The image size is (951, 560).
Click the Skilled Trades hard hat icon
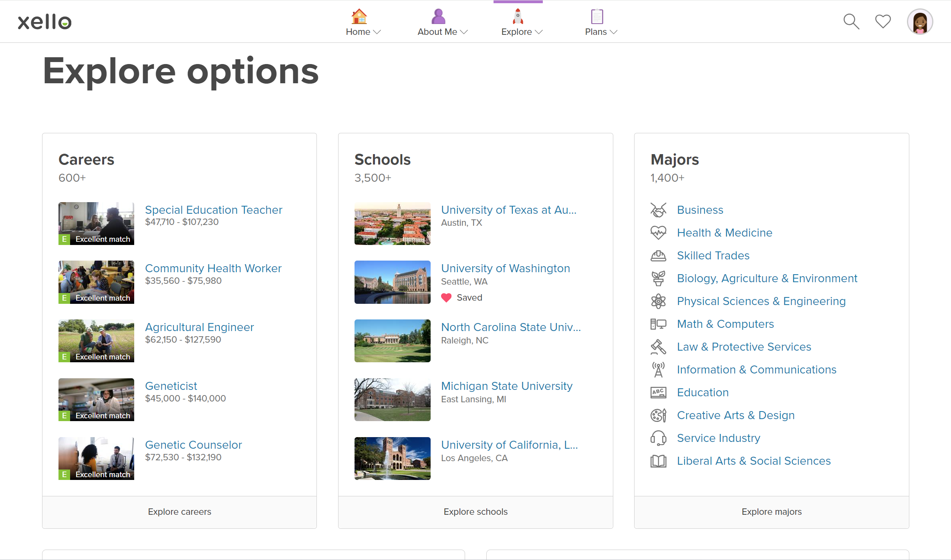coord(658,255)
